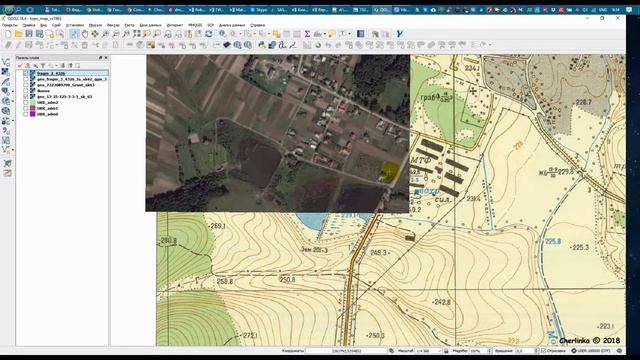
Task: Open the Text Annotation dropdown arrow
Action: [349, 34]
